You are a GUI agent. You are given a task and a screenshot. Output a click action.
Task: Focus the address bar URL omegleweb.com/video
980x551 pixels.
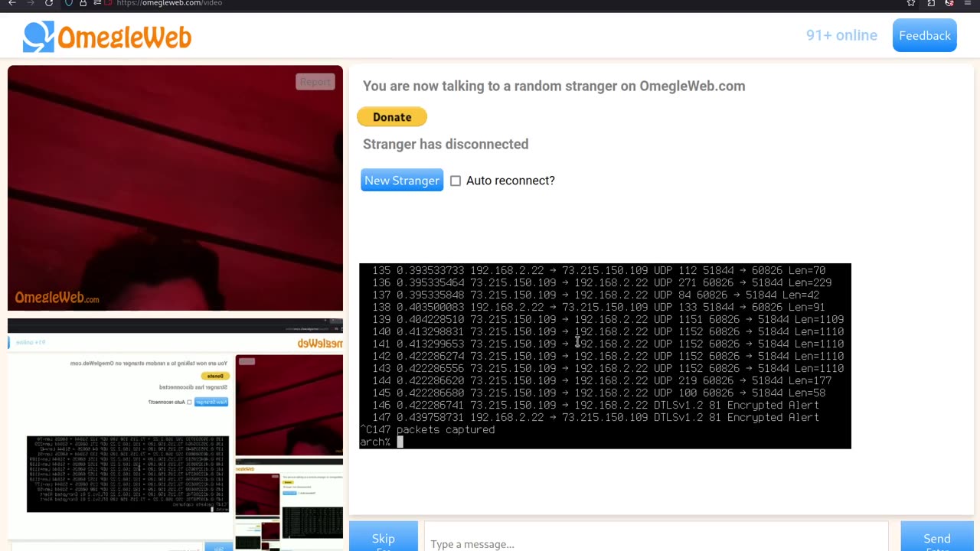point(169,3)
